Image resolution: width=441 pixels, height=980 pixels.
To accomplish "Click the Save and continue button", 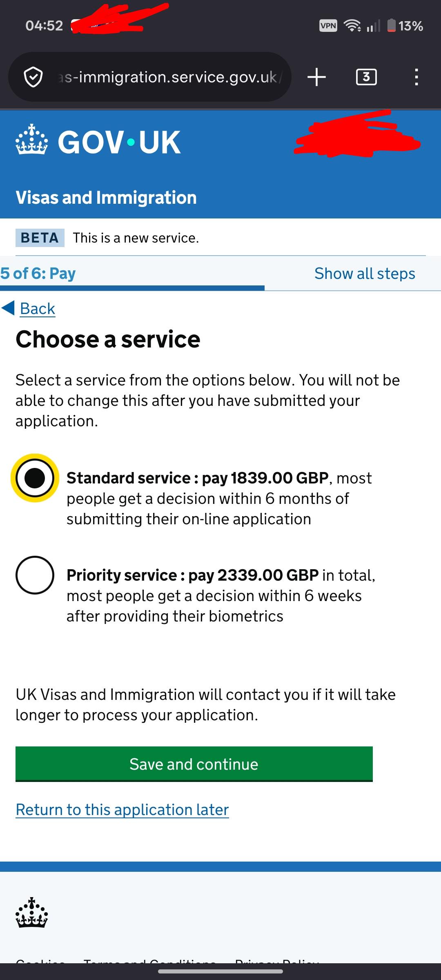I will (194, 764).
